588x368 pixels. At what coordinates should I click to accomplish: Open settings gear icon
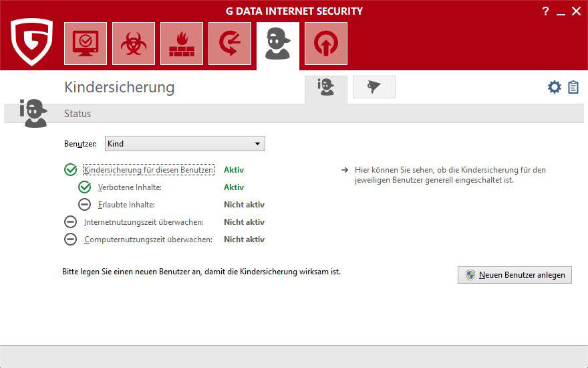pyautogui.click(x=554, y=87)
